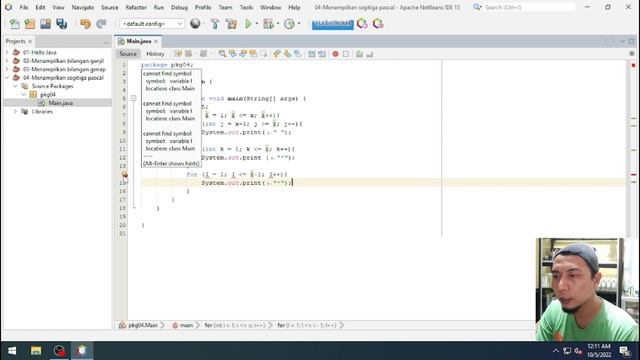Click the memory usage bar
Image resolution: width=640 pixels, height=360 pixels.
tap(333, 24)
